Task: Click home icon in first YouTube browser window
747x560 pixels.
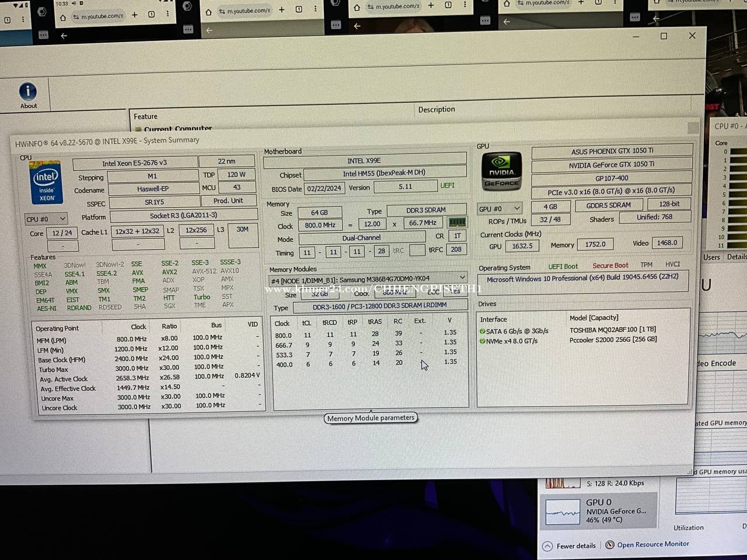Action: point(63,17)
